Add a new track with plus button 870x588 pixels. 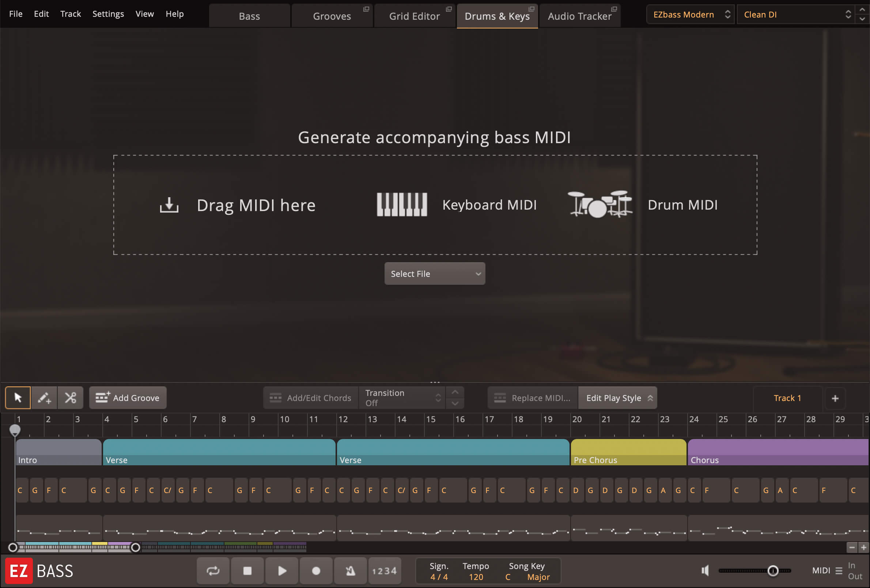[x=835, y=398]
